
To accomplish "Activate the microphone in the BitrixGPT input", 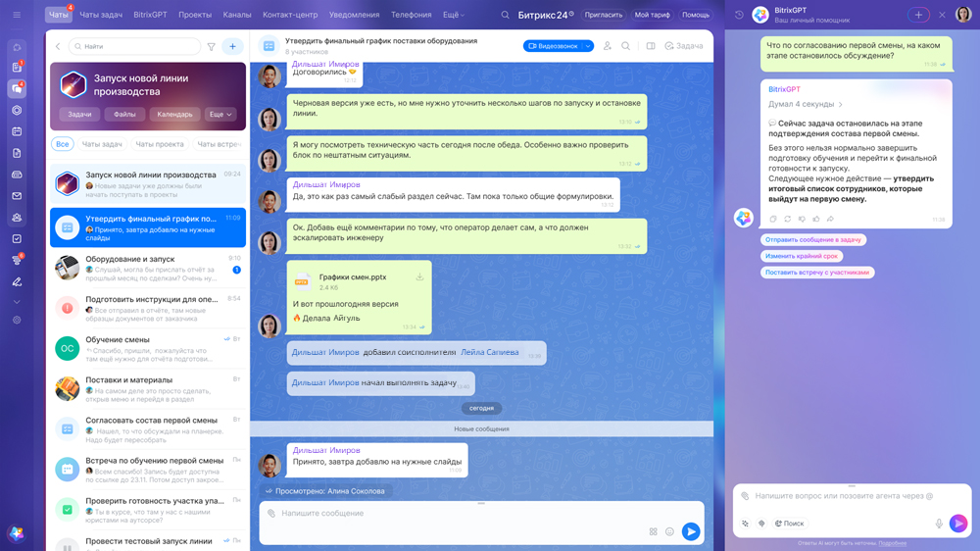I will coord(939,524).
